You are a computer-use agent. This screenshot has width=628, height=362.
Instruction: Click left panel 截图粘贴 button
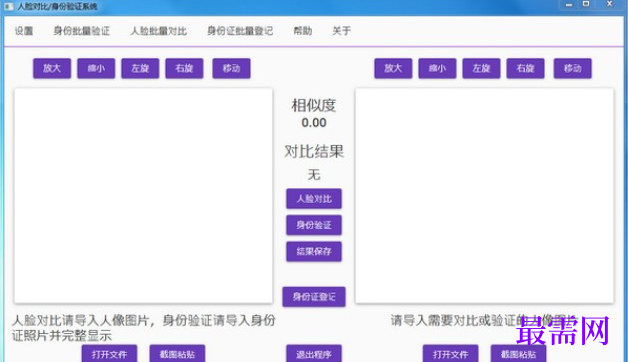click(177, 354)
